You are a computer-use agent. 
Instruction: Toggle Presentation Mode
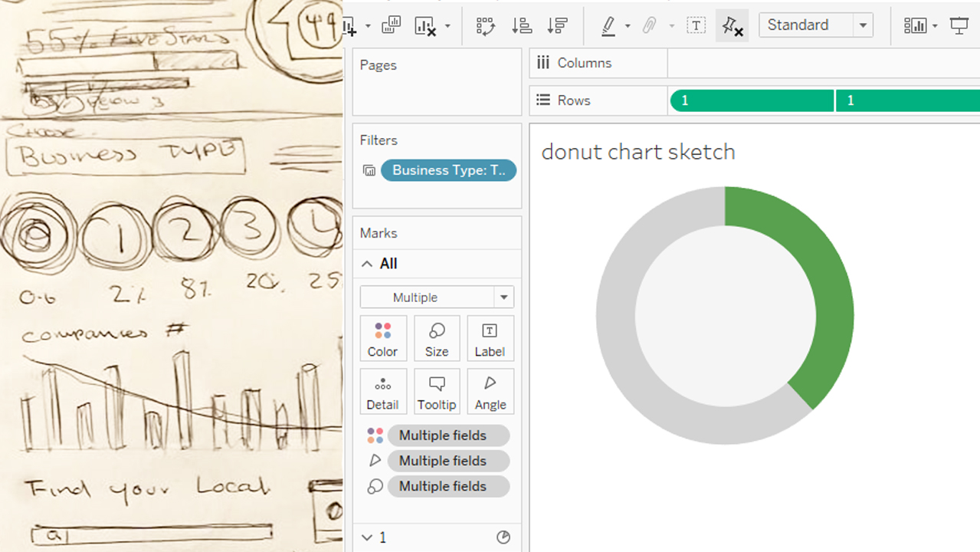pos(959,25)
